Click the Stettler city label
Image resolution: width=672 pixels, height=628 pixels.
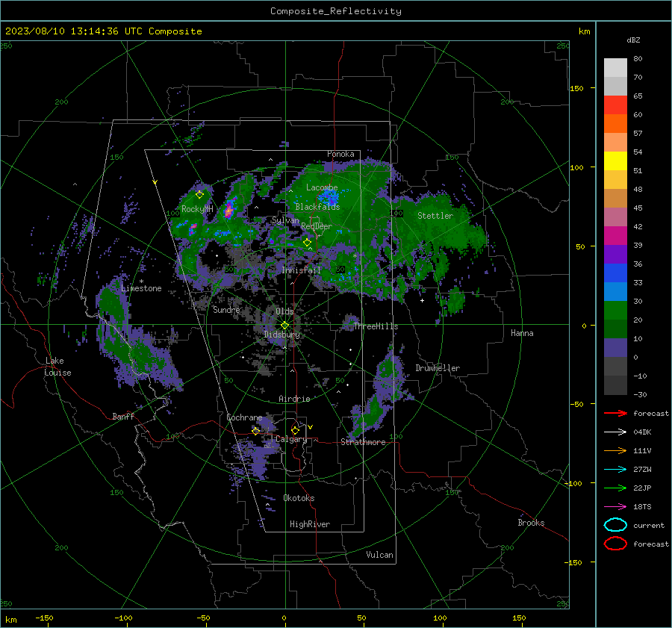[x=435, y=216]
